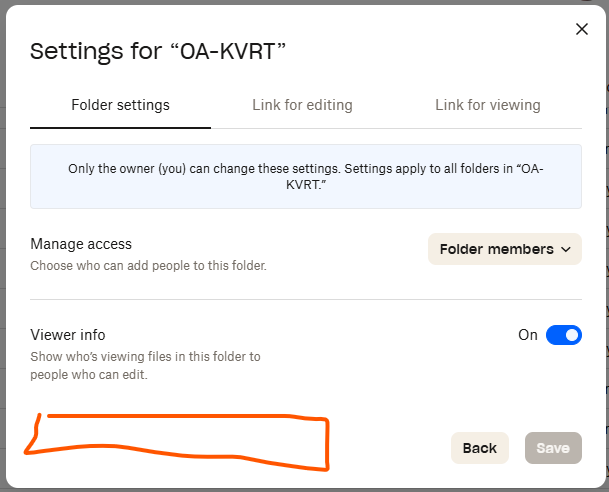Switch to the Folder settings tab
Viewport: 609px width, 492px height.
click(120, 105)
